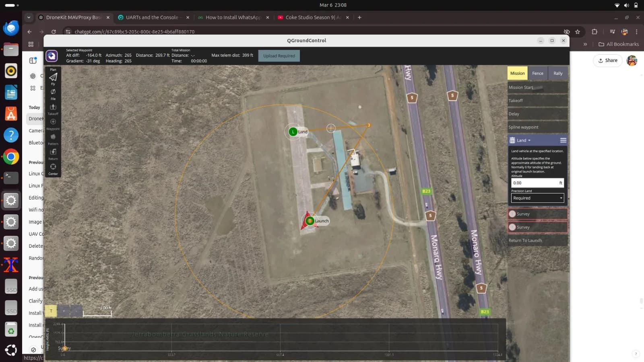Open ChatGPT sidebar toggle icon
Screen dimensions: 644x362
(x=33, y=60)
